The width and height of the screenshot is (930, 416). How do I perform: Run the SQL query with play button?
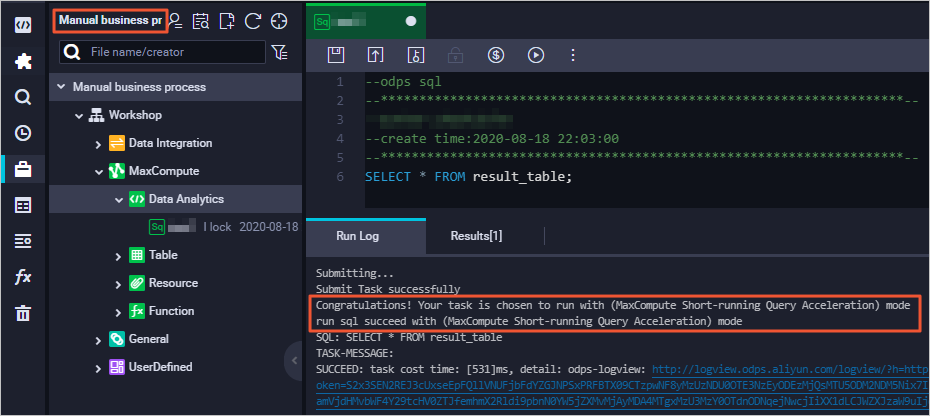point(536,55)
